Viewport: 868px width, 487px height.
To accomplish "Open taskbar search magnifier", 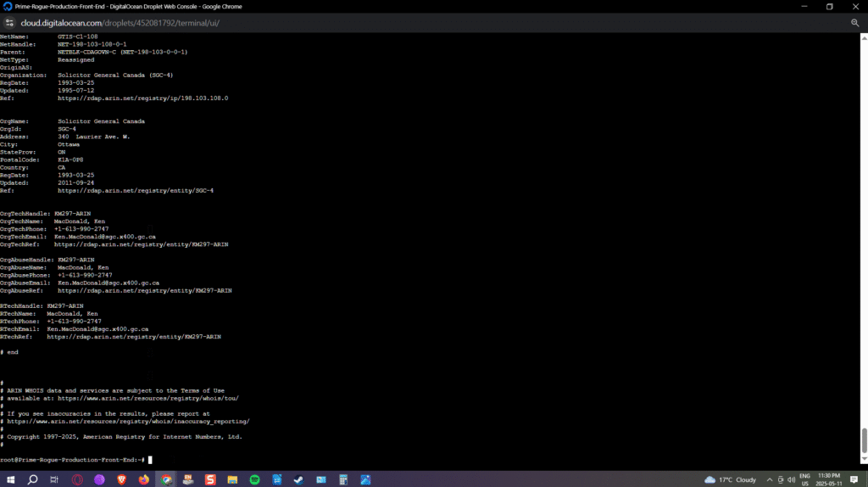I will [x=33, y=479].
